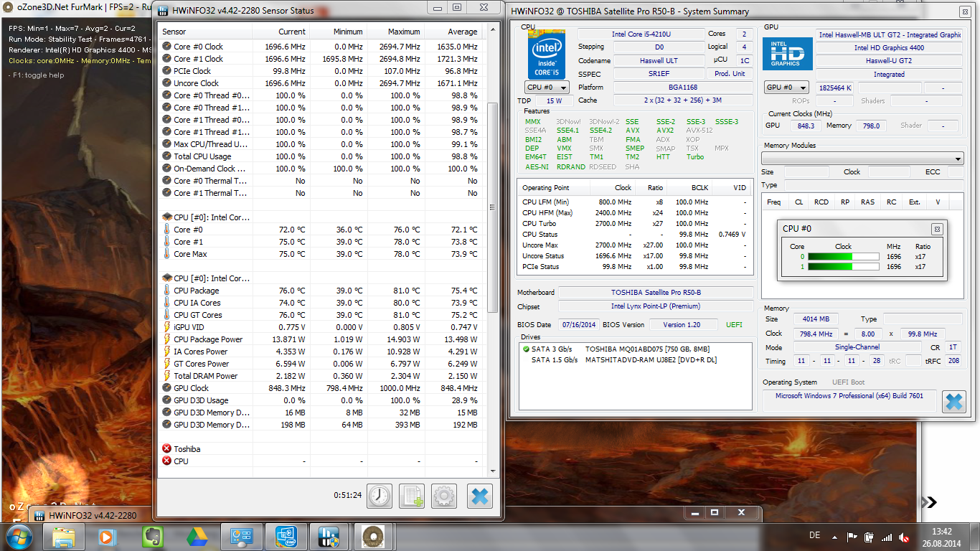Click the red X icon beside Toshiba
The width and height of the screenshot is (980, 551).
tap(167, 449)
